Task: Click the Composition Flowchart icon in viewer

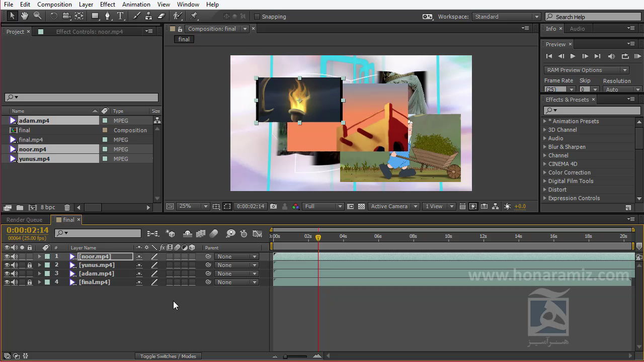Action: point(496,206)
